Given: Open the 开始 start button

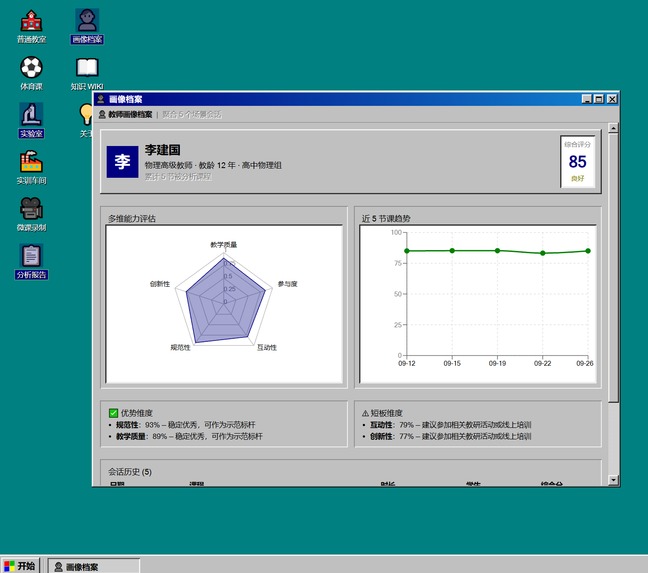Looking at the screenshot, I should point(20,566).
